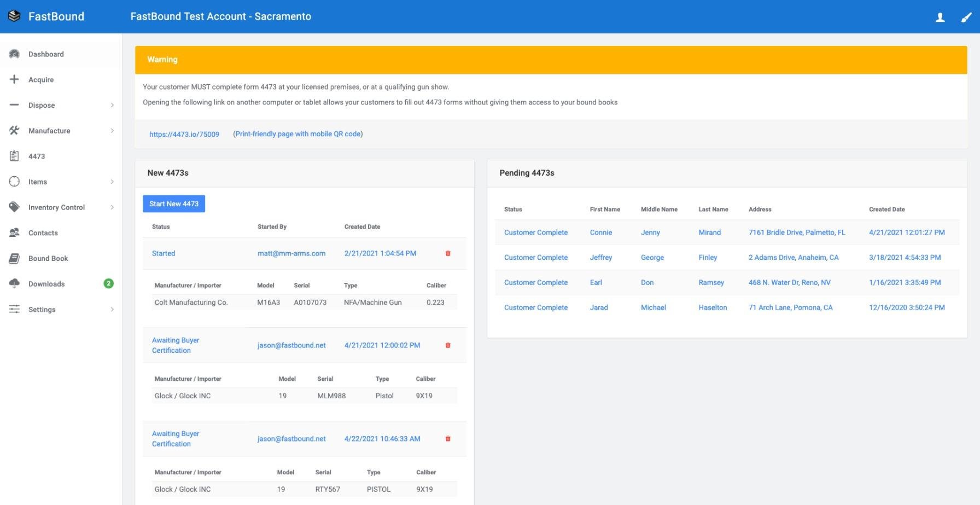
Task: Expand the Inventory Control submenu chevron
Action: tap(112, 207)
